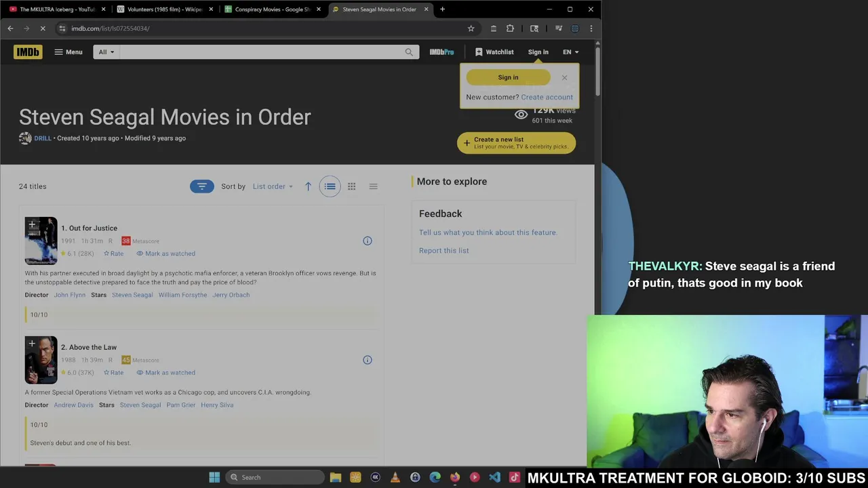
Task: Click the trash can extension icon
Action: [494, 28]
